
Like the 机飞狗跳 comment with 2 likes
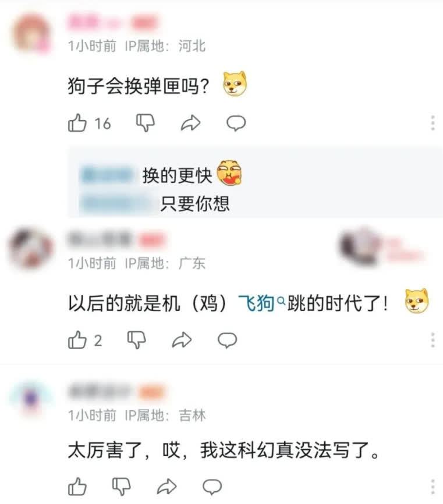[77, 340]
